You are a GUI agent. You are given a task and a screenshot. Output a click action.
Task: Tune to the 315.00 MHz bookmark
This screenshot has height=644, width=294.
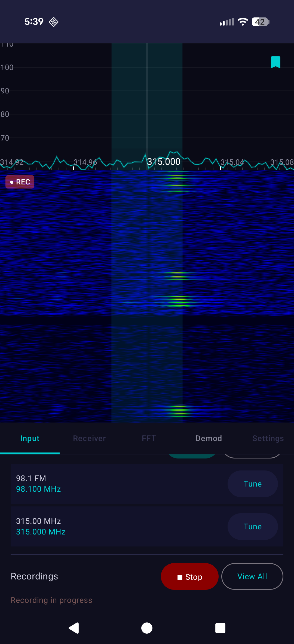(x=253, y=527)
